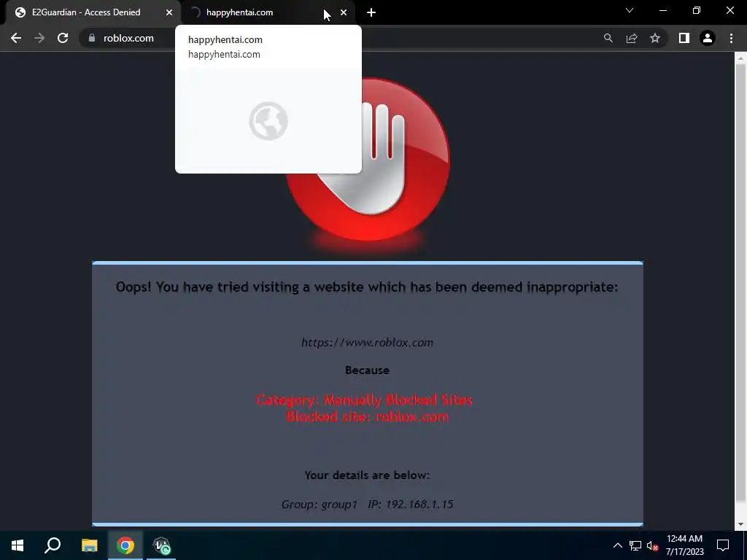Minimize the Chrome window

[x=662, y=10]
